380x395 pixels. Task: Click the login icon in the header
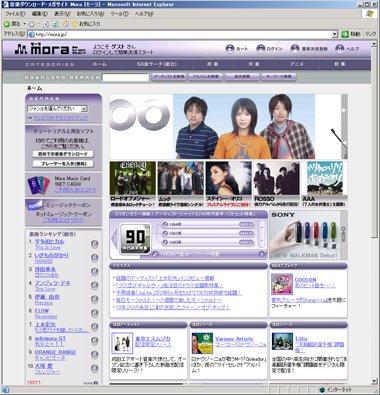pos(260,49)
